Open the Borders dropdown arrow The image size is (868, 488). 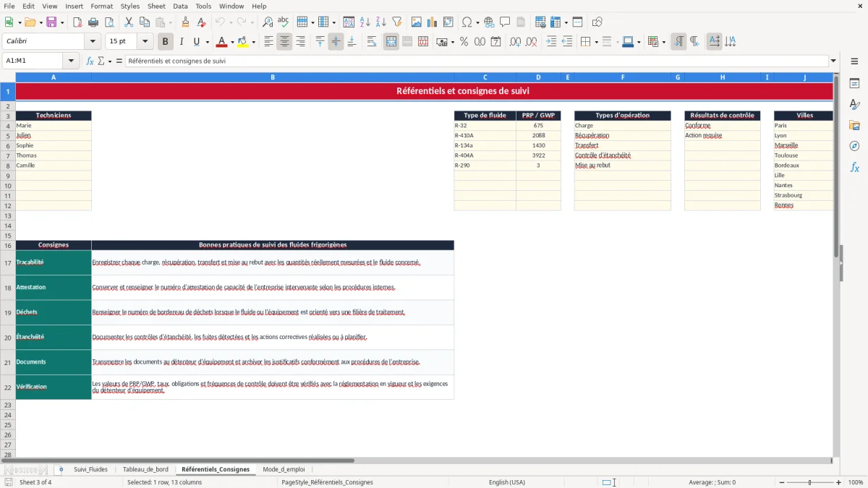pos(596,42)
